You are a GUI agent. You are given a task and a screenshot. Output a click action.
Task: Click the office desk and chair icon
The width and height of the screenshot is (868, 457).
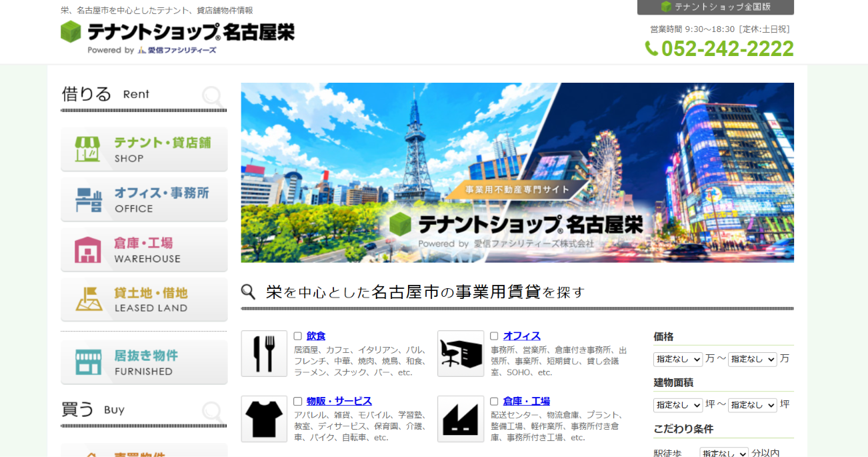coord(461,354)
